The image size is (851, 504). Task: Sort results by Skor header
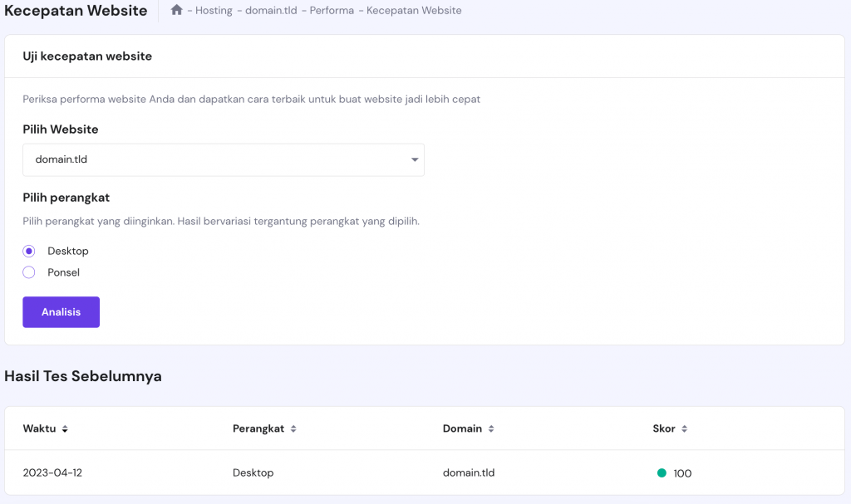(x=664, y=429)
